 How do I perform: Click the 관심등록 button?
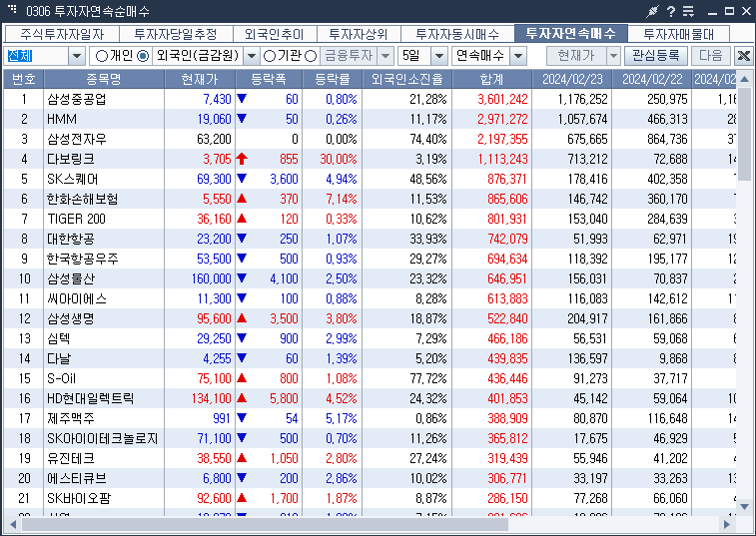[656, 56]
